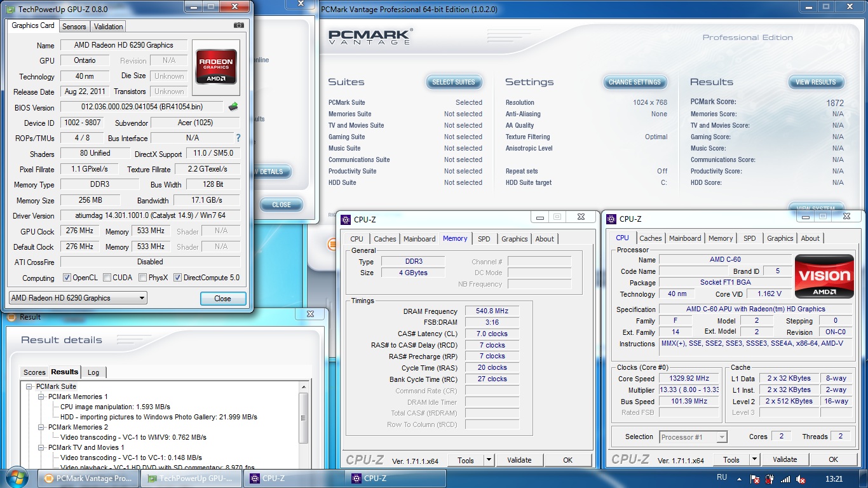Toggle the PhysX checkbox
Viewport: 868px width, 488px height.
144,278
